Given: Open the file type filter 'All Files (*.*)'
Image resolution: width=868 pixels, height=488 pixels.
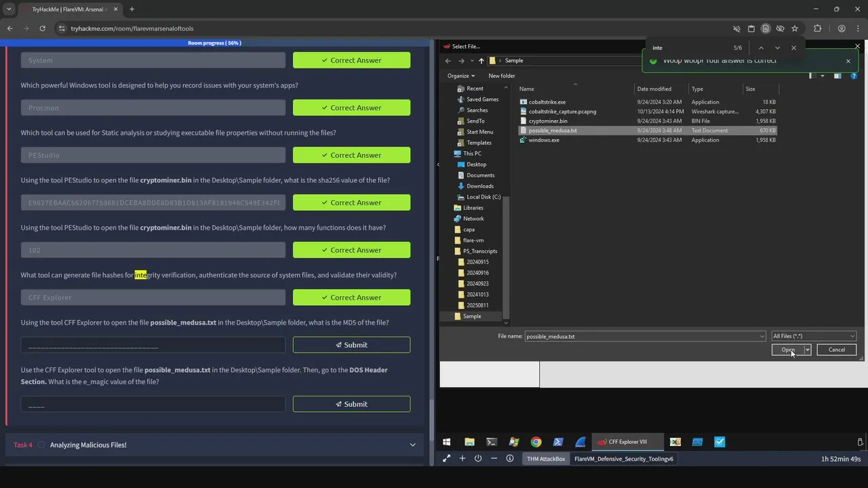Looking at the screenshot, I should click(814, 336).
